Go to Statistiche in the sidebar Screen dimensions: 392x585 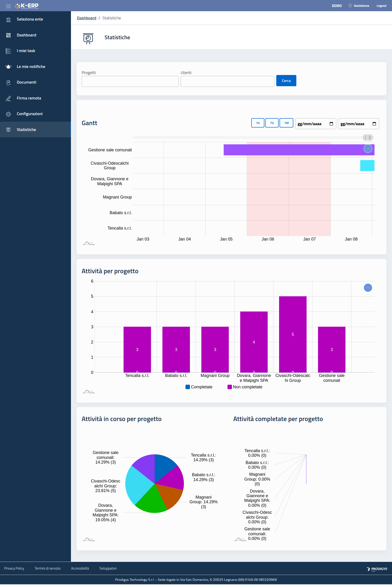pyautogui.click(x=26, y=130)
